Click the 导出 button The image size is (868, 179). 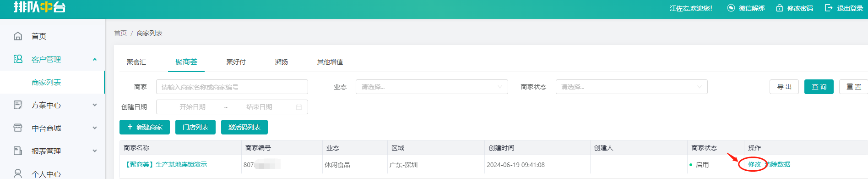784,87
